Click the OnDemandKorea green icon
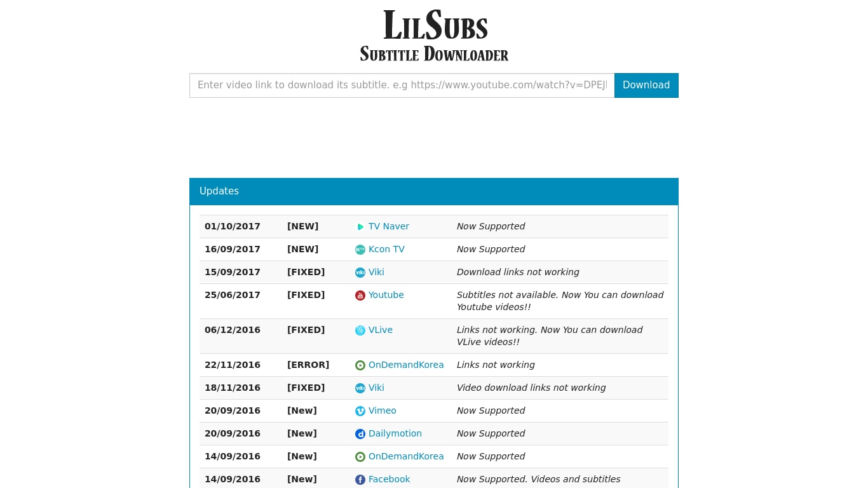Screen dimensions: 868x488 tap(360, 365)
